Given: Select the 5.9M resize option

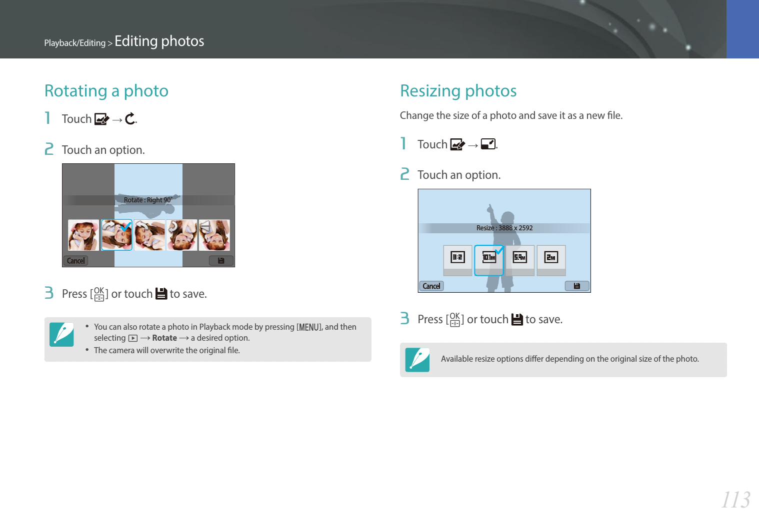Looking at the screenshot, I should (x=520, y=260).
